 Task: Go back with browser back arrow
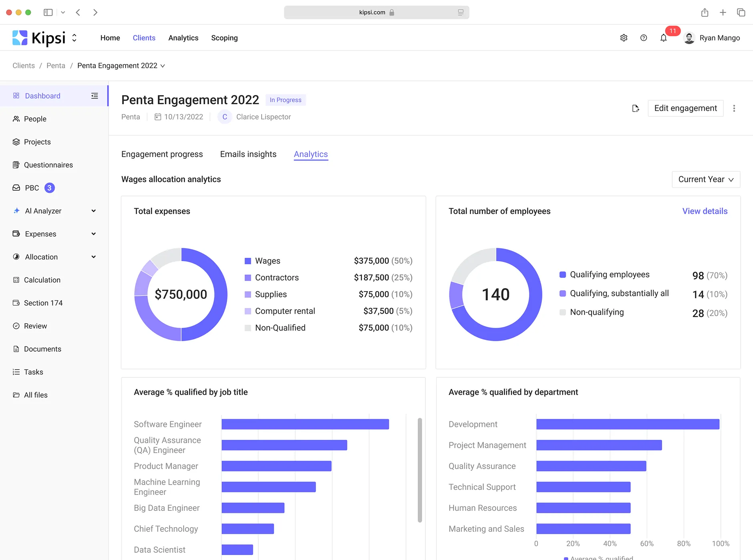pyautogui.click(x=78, y=12)
